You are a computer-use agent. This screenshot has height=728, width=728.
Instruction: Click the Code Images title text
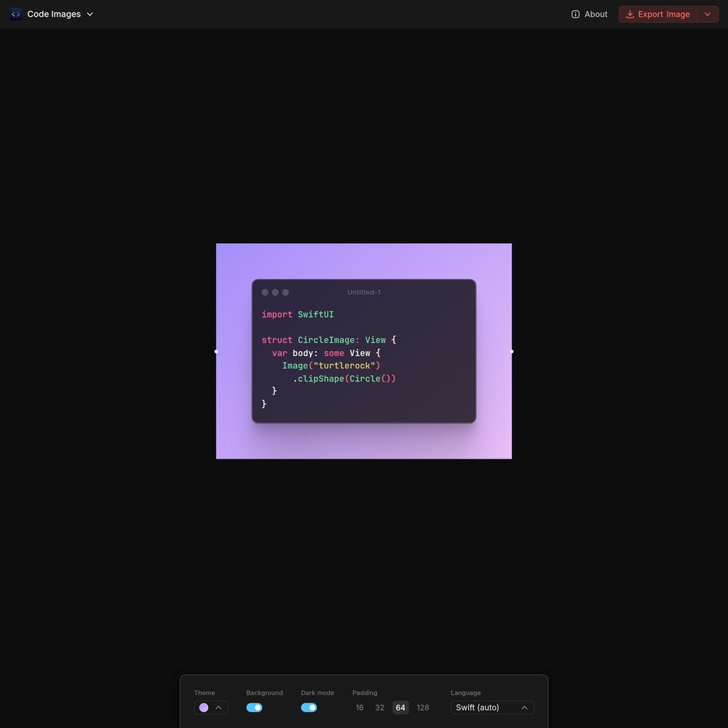tap(54, 14)
